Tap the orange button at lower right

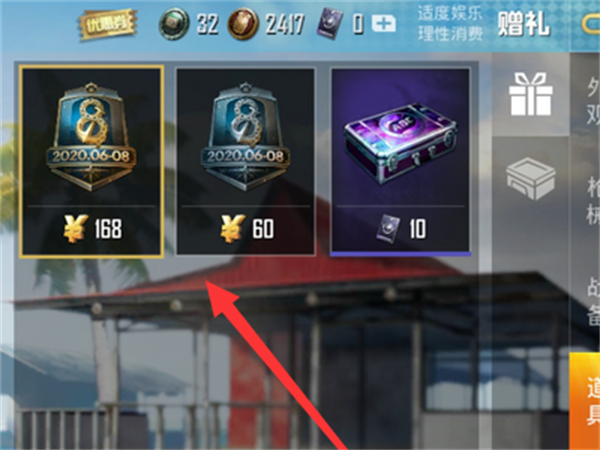585,401
